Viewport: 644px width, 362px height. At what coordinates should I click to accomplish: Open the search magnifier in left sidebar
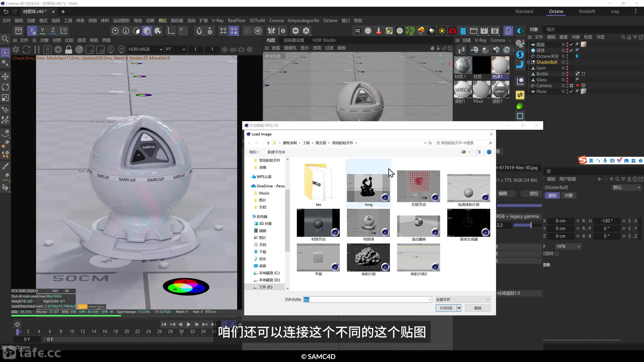click(x=5, y=39)
